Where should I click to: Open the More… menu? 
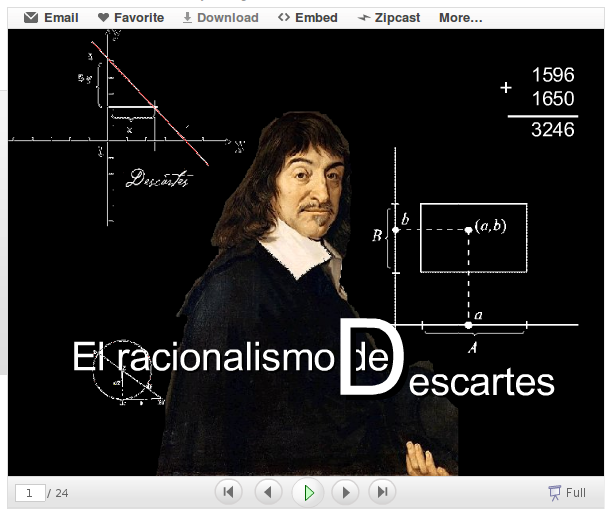click(x=461, y=18)
